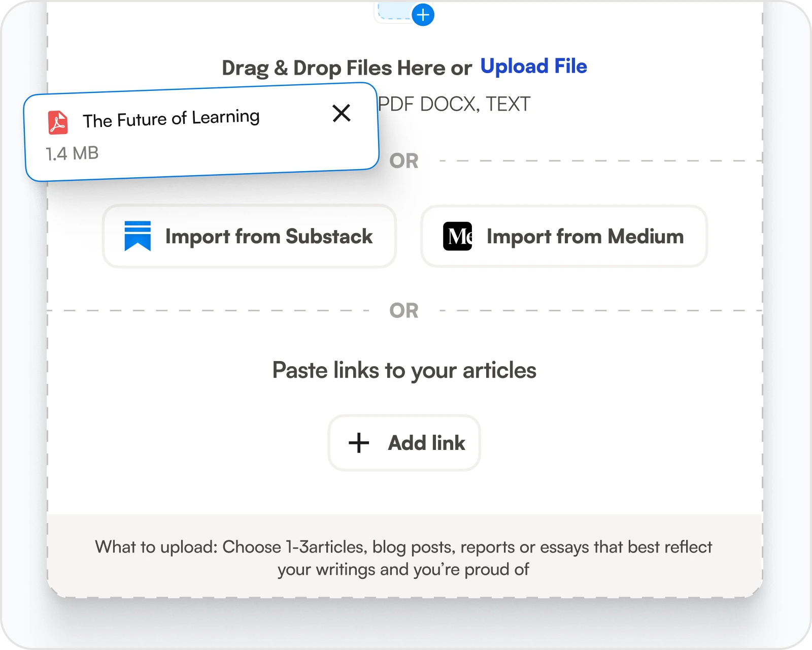Click the OR label below import buttons
This screenshot has height=650, width=812.
pyautogui.click(x=404, y=311)
